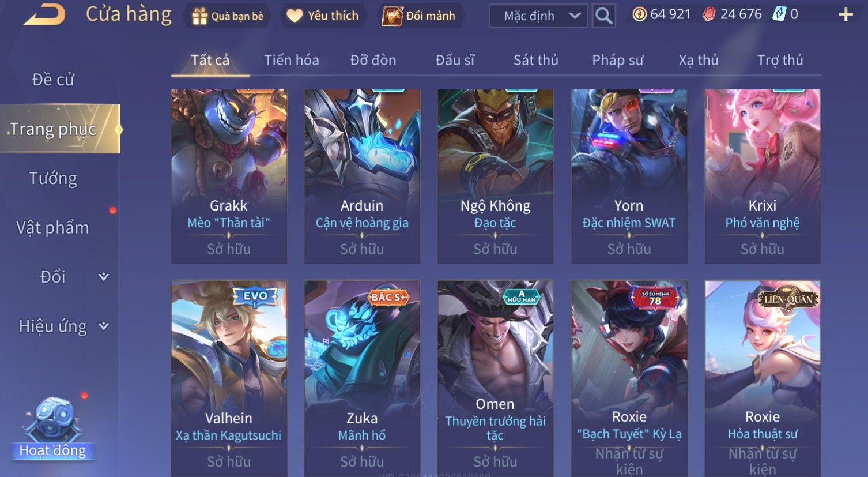The image size is (868, 477).
Task: Open the Mặc định sort dropdown
Action: tap(538, 16)
